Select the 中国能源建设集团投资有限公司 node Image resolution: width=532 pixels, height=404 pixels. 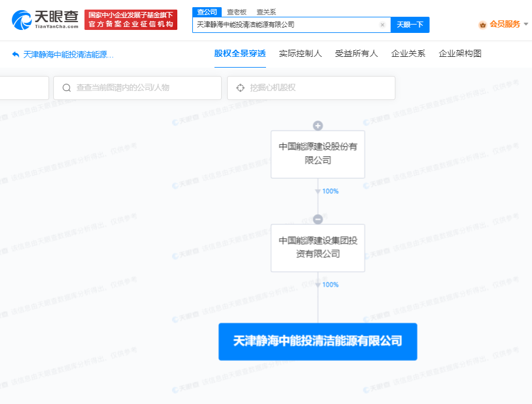318,248
